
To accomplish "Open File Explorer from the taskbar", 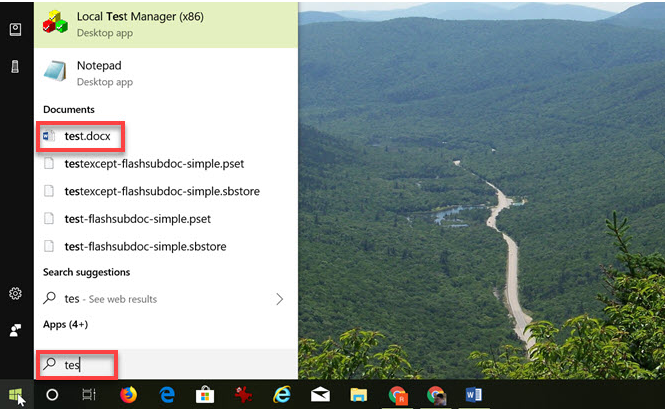I will click(x=358, y=395).
